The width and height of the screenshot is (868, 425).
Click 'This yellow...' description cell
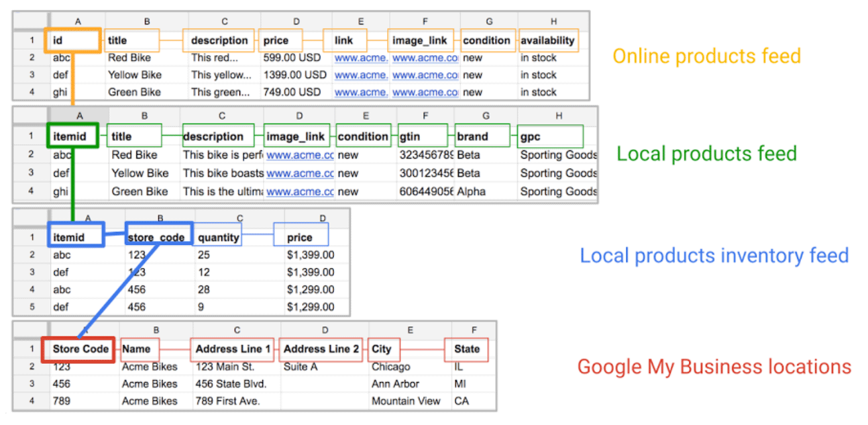tap(221, 75)
